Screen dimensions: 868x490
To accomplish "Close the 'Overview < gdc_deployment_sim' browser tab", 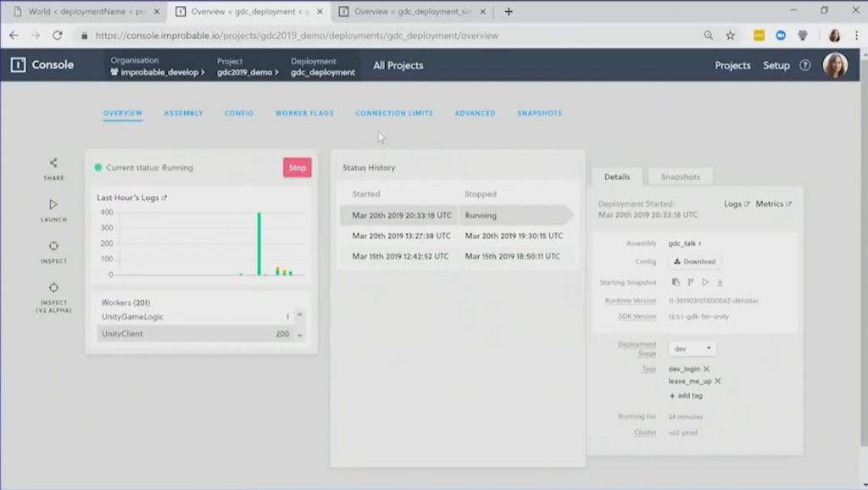I will pyautogui.click(x=482, y=12).
